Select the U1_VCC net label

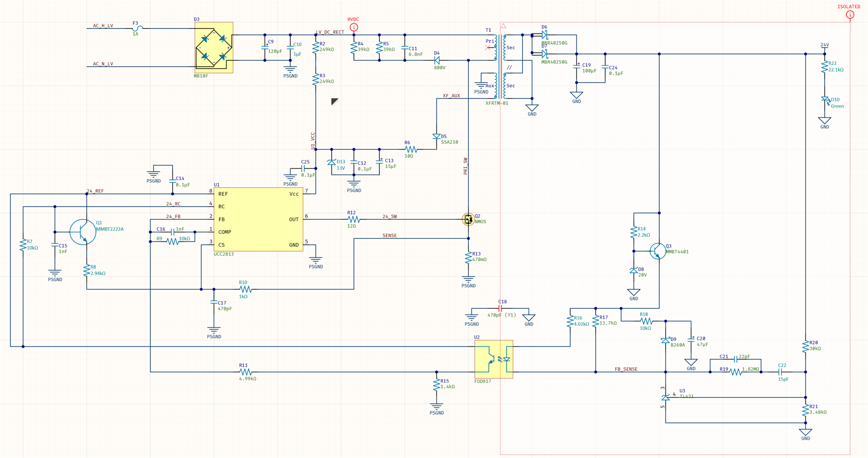pos(313,140)
